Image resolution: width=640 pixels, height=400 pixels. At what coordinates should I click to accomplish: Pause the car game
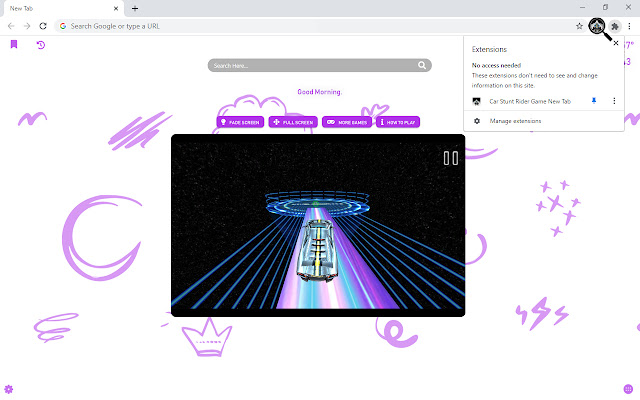click(x=451, y=158)
